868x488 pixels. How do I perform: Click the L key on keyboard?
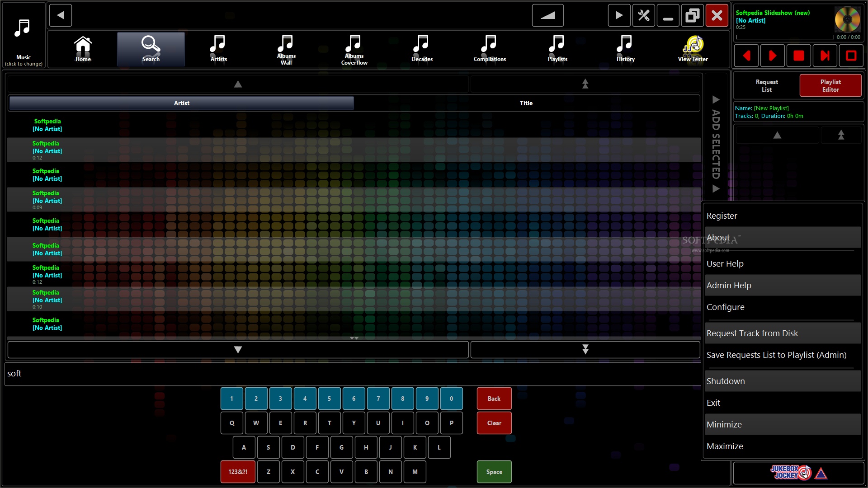(x=439, y=448)
